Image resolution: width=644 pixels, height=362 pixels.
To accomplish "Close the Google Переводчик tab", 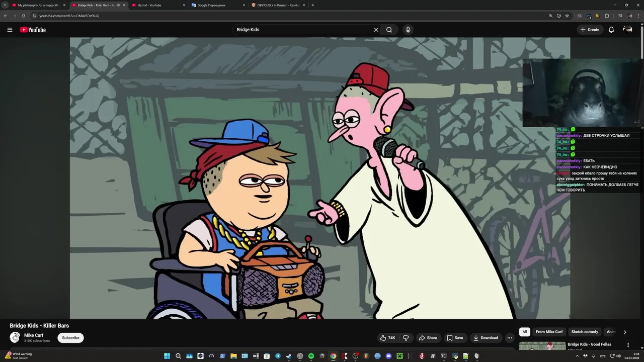I will pyautogui.click(x=244, y=5).
